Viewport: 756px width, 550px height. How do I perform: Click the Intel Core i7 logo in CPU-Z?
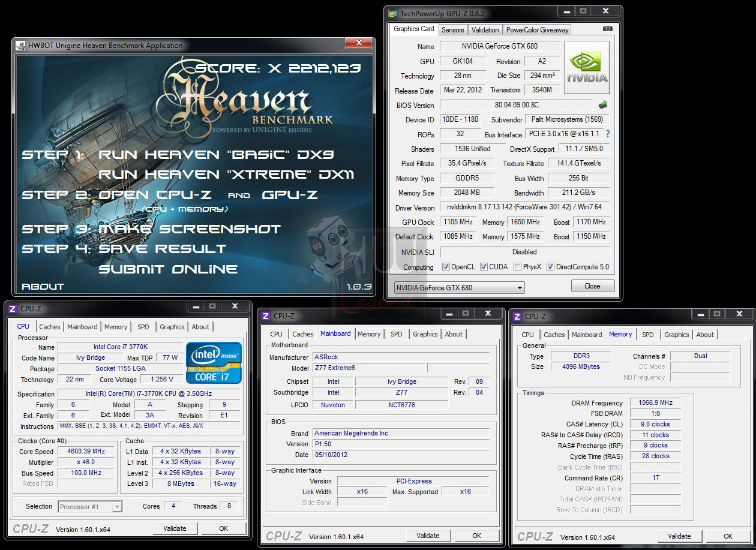[214, 362]
